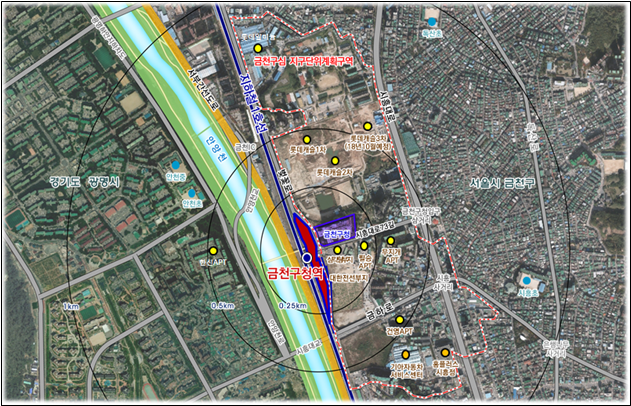Click the yellow dot above 롯데캐슬1차
The width and height of the screenshot is (631, 406).
(307, 140)
